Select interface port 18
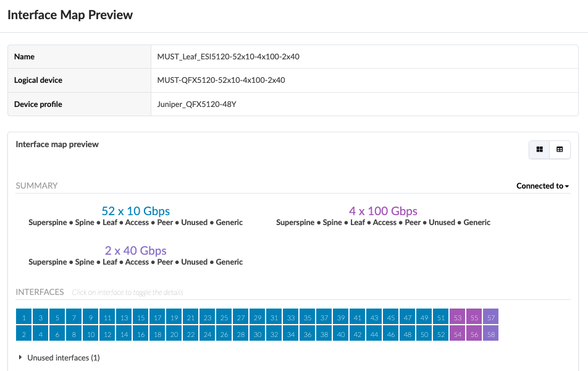Image resolution: width=588 pixels, height=371 pixels. tap(157, 333)
